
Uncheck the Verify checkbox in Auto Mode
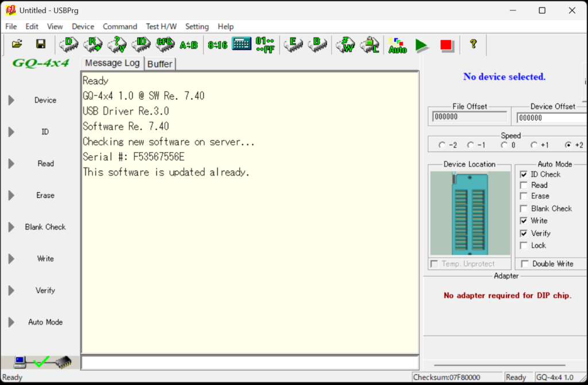tap(524, 234)
